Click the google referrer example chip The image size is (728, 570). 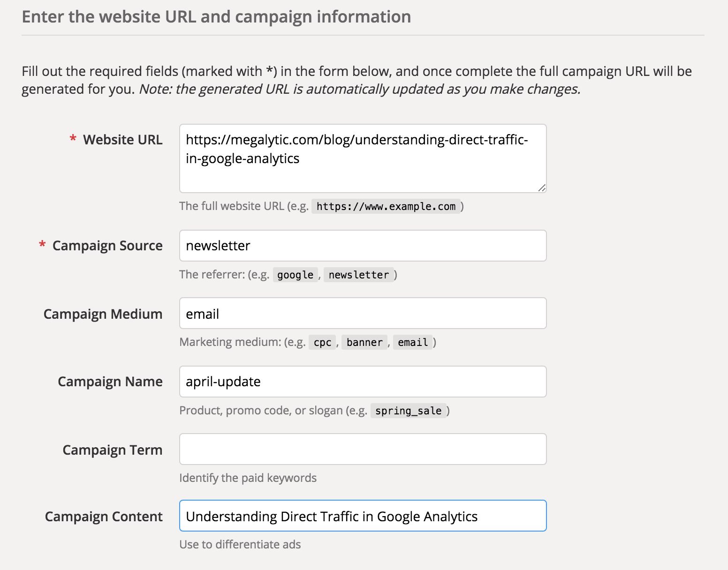[x=295, y=275]
